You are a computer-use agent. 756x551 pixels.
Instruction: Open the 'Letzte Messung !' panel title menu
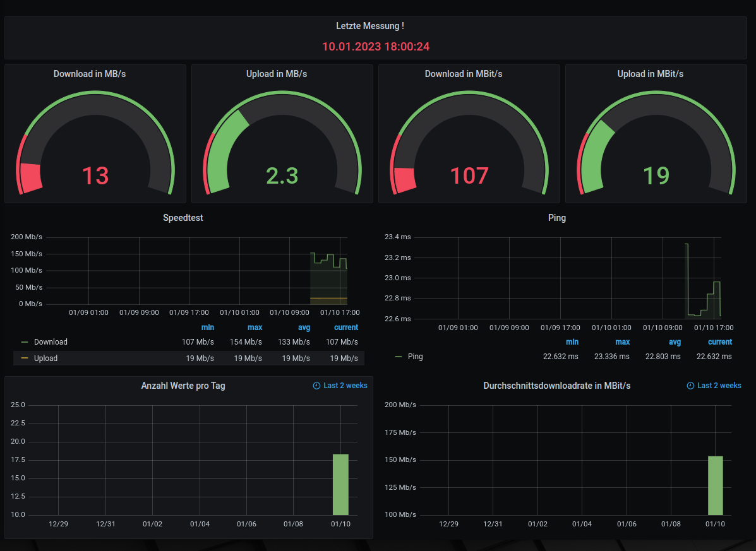370,26
